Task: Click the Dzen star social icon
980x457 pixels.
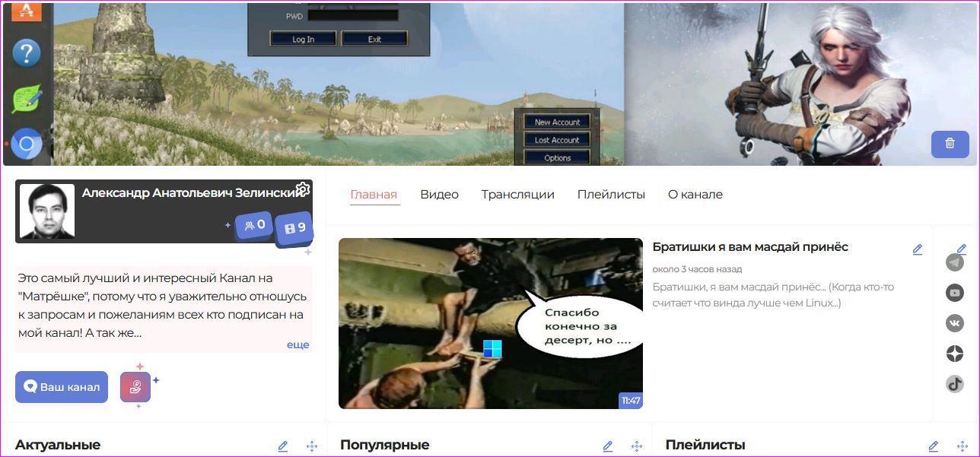Action: click(955, 354)
